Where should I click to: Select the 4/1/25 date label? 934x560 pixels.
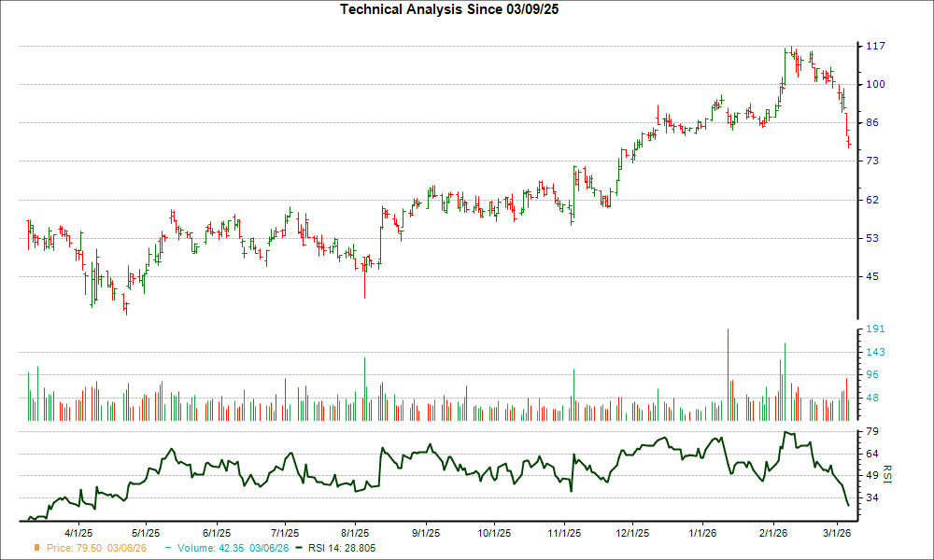(80, 533)
